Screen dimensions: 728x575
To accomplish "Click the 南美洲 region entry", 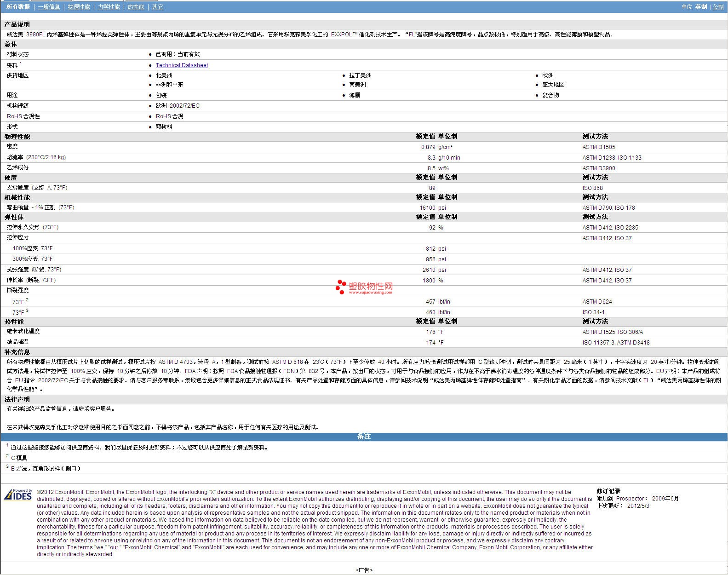I will click(x=357, y=85).
